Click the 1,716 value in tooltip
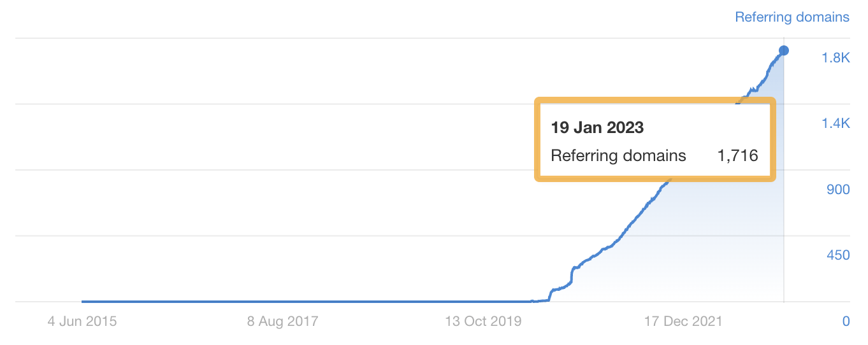868x345 pixels. coord(737,155)
